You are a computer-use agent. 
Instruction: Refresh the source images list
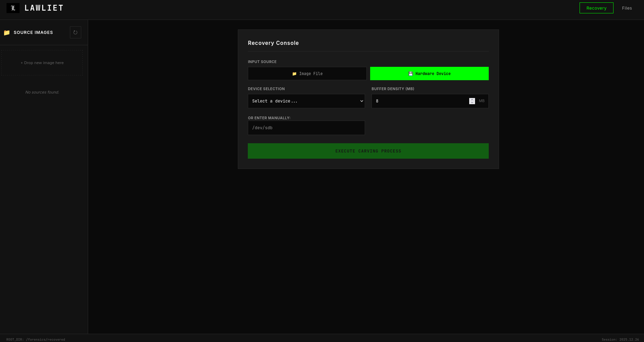(75, 32)
